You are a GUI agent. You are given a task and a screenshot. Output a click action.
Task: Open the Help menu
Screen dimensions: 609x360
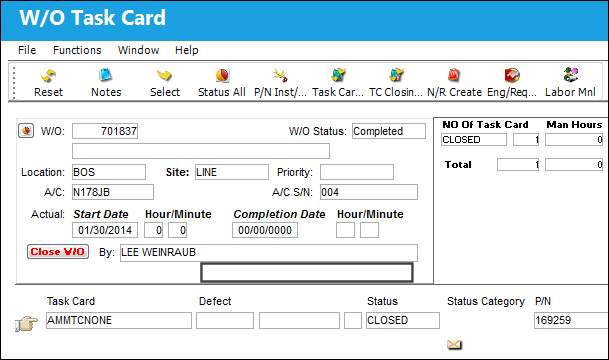186,50
